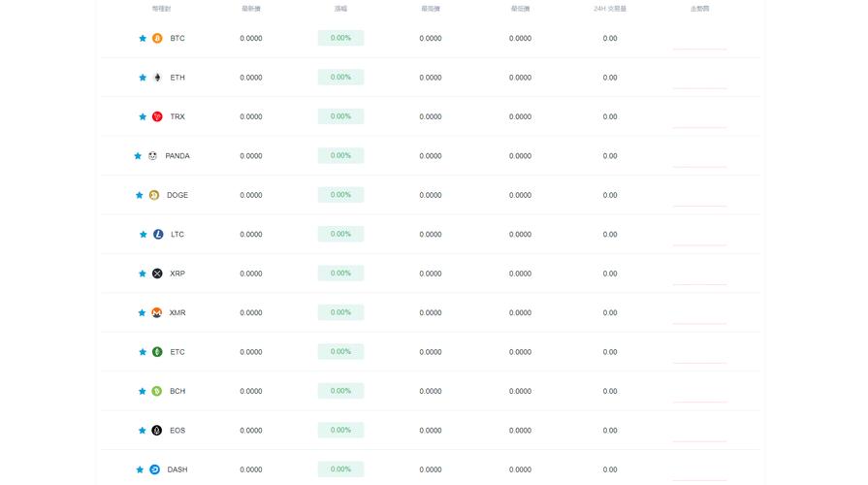868x485 pixels.
Task: Click the green BCH coin icon
Action: click(157, 391)
